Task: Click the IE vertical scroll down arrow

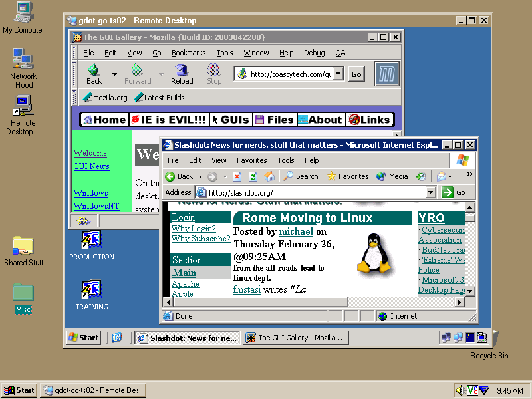Action: pos(470,291)
